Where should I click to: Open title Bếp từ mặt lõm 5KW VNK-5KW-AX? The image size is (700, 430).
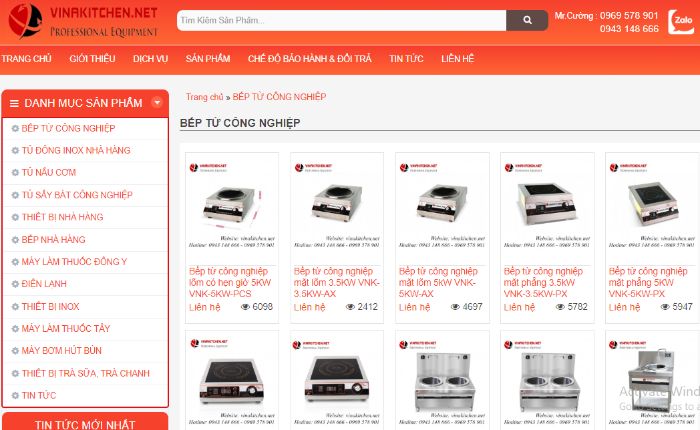[438, 283]
